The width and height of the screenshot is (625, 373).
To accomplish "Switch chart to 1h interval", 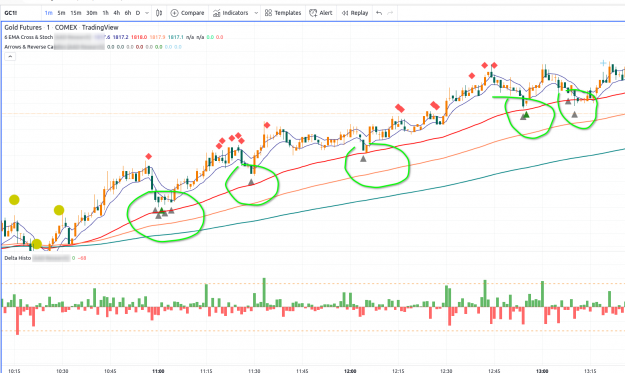I will 106,13.
